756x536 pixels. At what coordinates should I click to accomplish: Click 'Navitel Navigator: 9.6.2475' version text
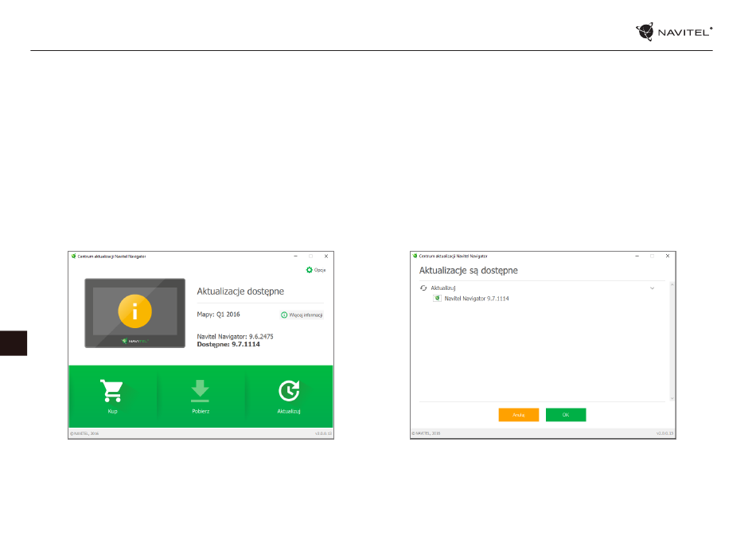tap(236, 337)
